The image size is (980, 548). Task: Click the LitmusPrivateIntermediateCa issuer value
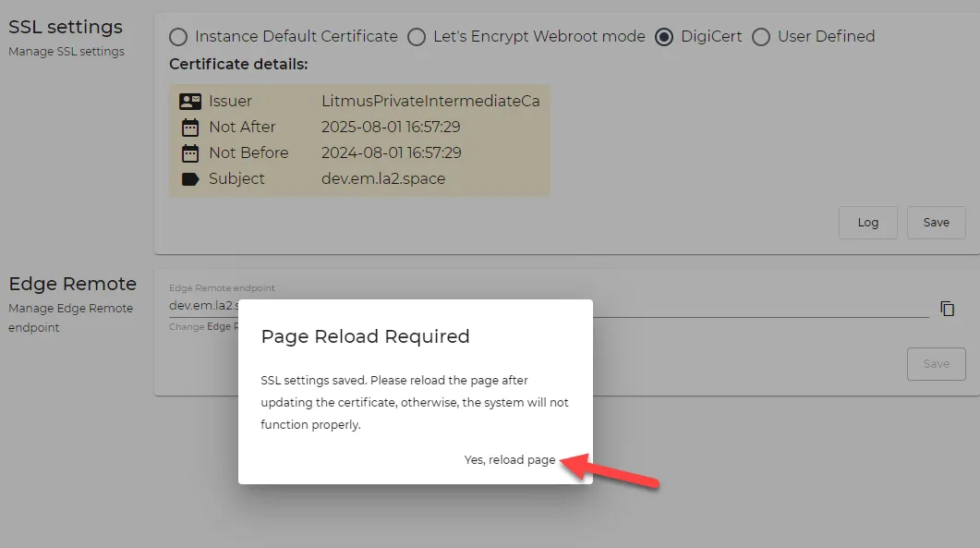[x=430, y=101]
